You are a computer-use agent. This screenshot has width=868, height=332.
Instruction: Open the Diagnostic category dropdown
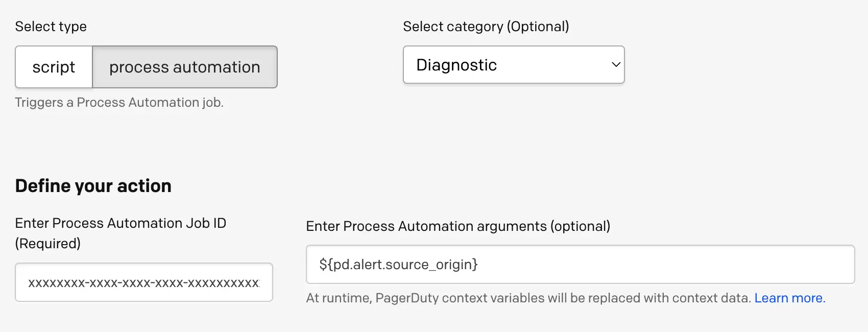coord(513,65)
